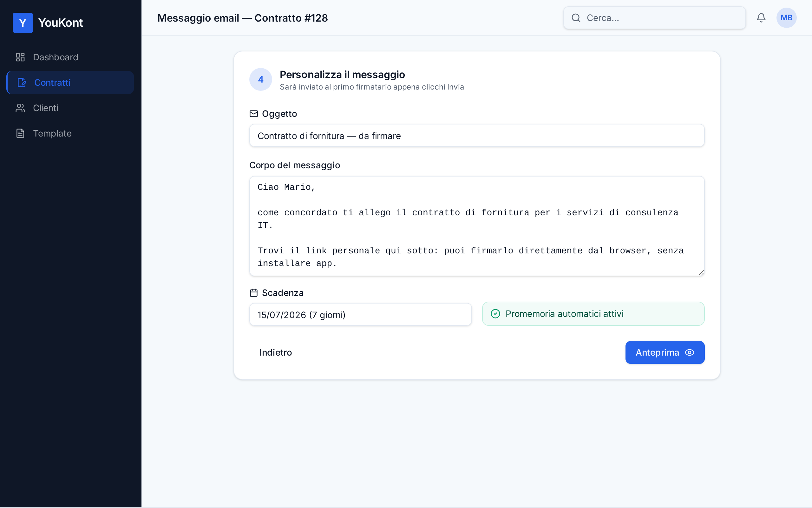Click the Contratti document-pen icon

point(22,83)
